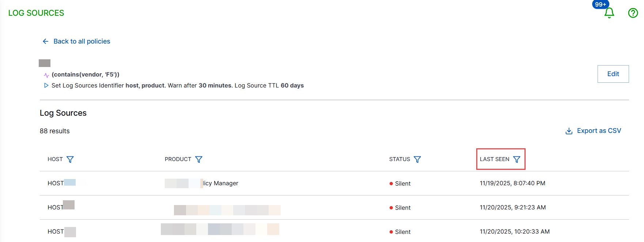Select the row last seen 11/20/2025, 10:20:33 AM
The width and height of the screenshot is (644, 242).
[514, 231]
